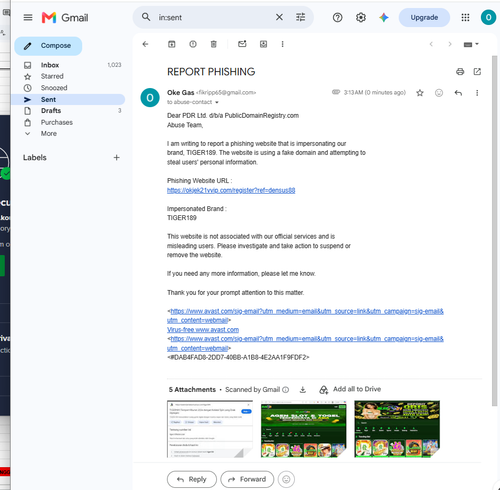Show Scanned by Gmail info icon
Viewport: 500px width, 490px height.
286,390
